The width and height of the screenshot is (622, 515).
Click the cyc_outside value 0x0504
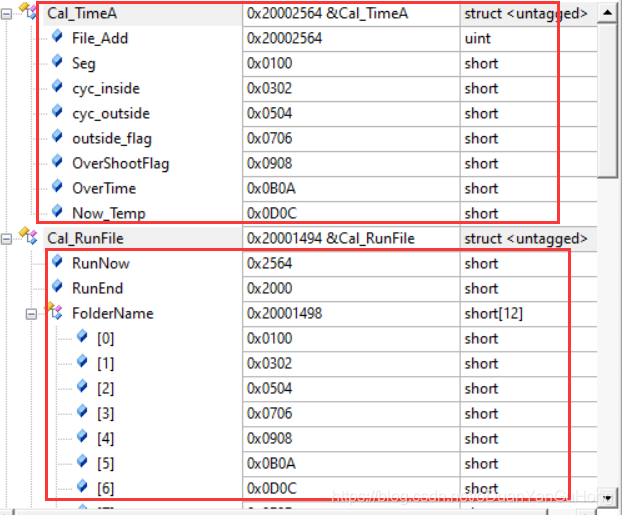269,113
